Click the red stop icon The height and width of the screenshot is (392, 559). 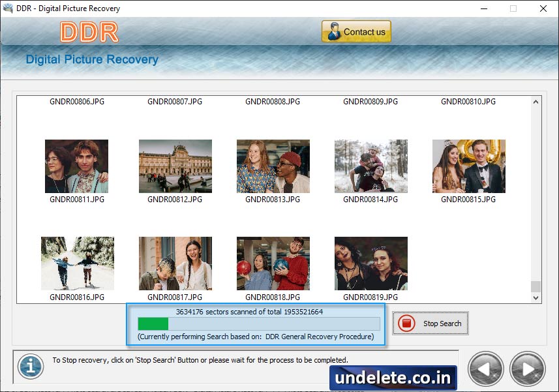coord(406,324)
